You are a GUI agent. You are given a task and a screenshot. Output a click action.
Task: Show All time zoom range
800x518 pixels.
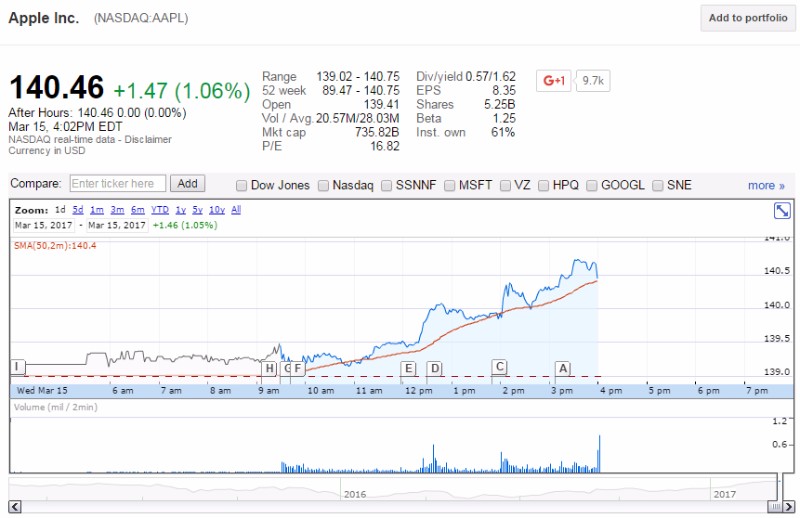(236, 210)
